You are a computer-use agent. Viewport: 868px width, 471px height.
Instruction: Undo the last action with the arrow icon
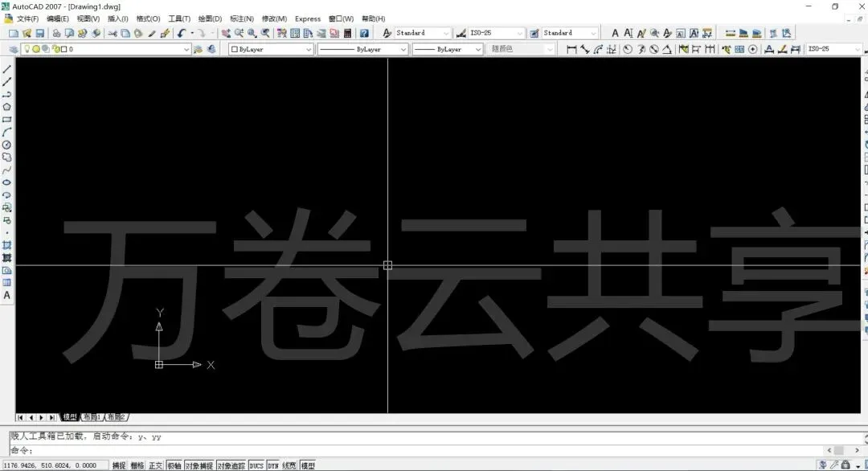click(182, 33)
